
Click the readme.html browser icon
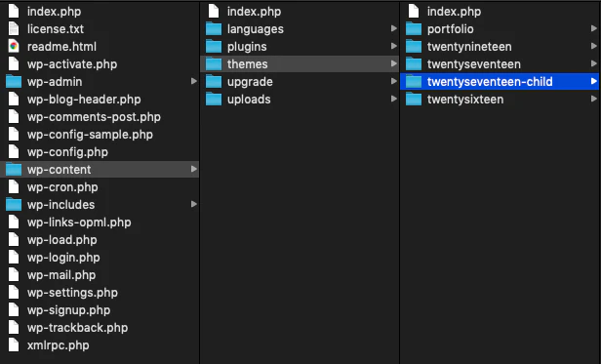pos(14,47)
